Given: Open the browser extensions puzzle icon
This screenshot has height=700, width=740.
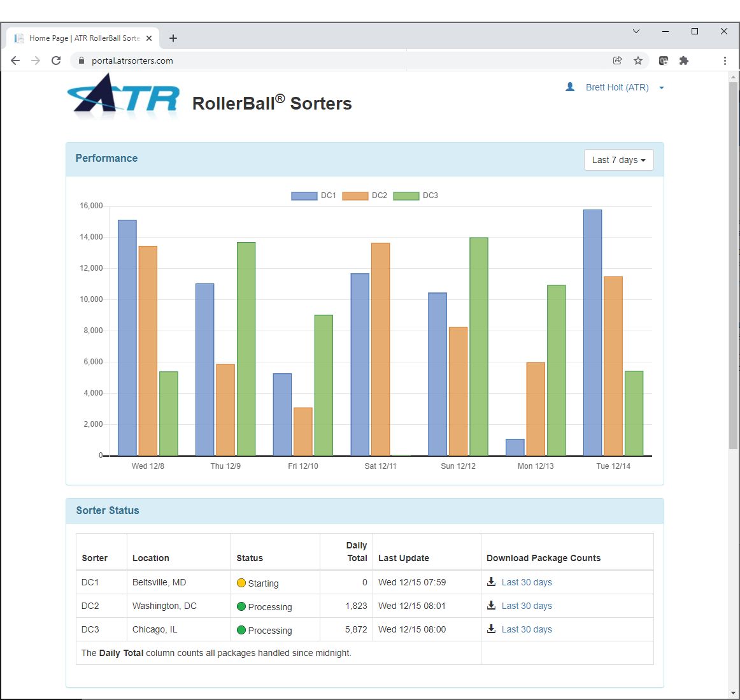Looking at the screenshot, I should click(x=683, y=61).
